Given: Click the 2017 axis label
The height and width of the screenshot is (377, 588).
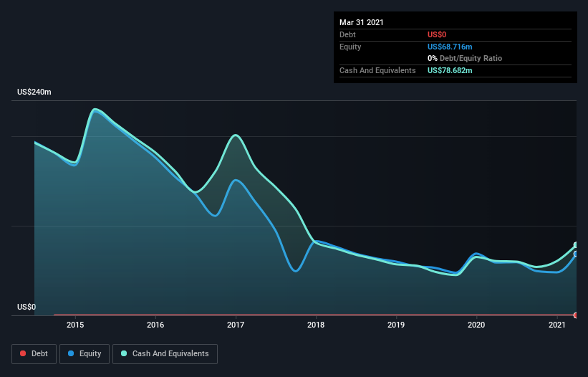Looking at the screenshot, I should (x=236, y=325).
